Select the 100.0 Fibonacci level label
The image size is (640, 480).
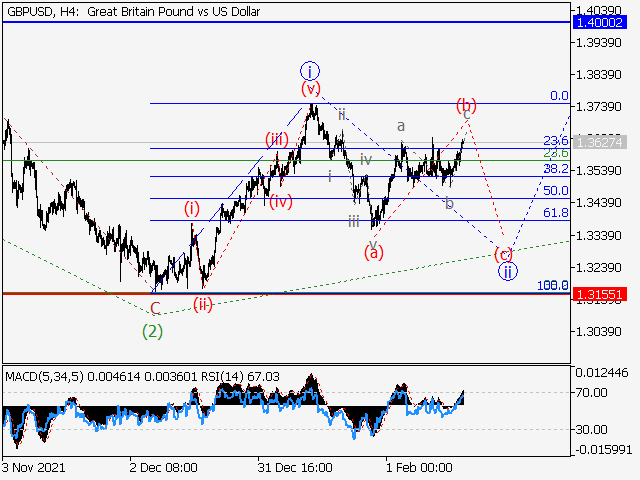click(553, 285)
